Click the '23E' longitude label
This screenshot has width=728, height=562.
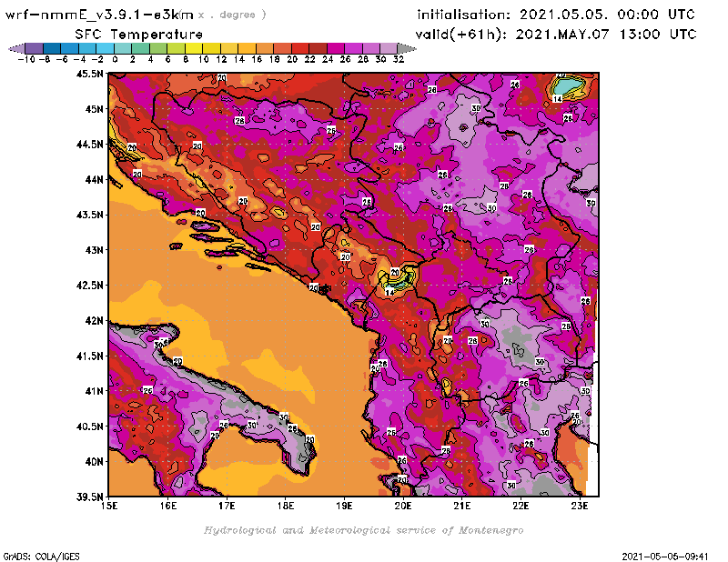580,506
